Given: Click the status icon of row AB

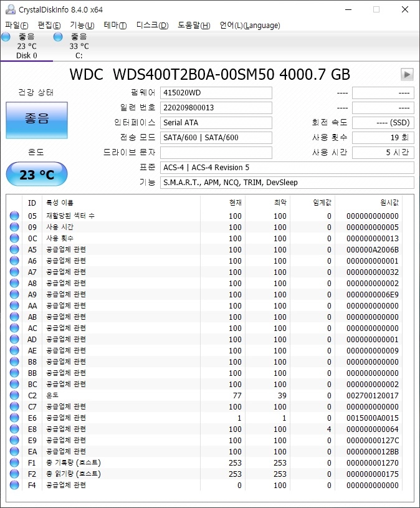Looking at the screenshot, I should point(14,317).
